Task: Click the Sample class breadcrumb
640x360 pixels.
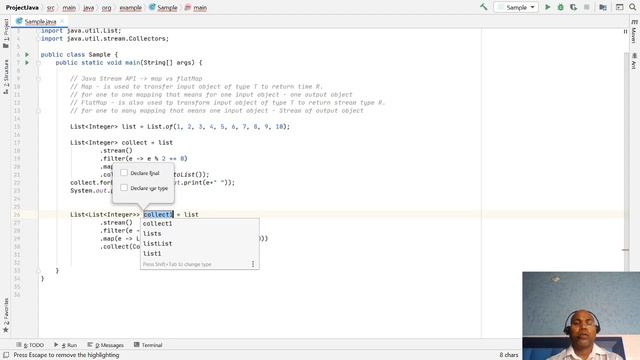Action: tap(163, 7)
